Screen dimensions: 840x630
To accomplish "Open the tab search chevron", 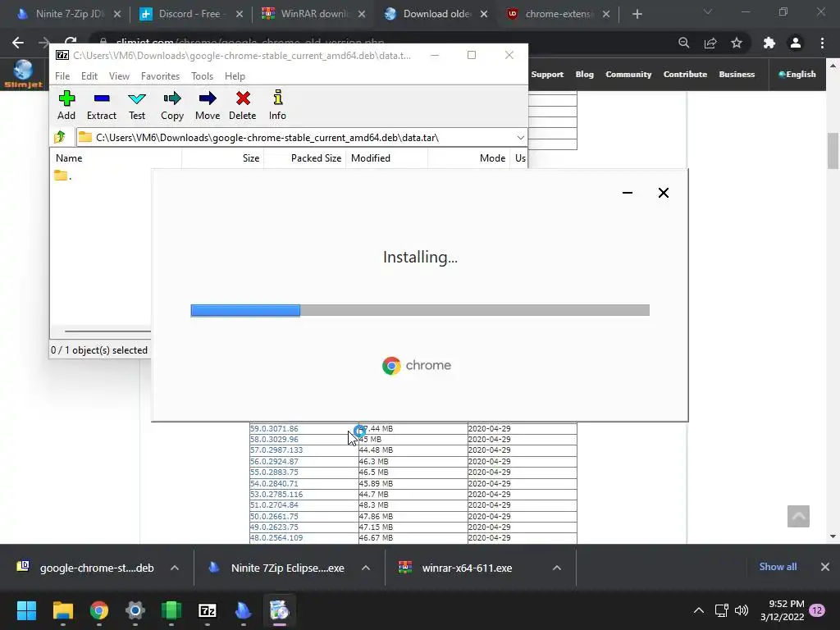I will tap(708, 11).
